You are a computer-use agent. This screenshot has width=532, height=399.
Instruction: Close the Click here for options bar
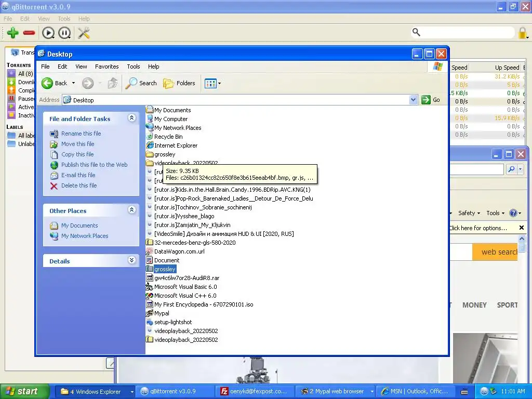(522, 228)
